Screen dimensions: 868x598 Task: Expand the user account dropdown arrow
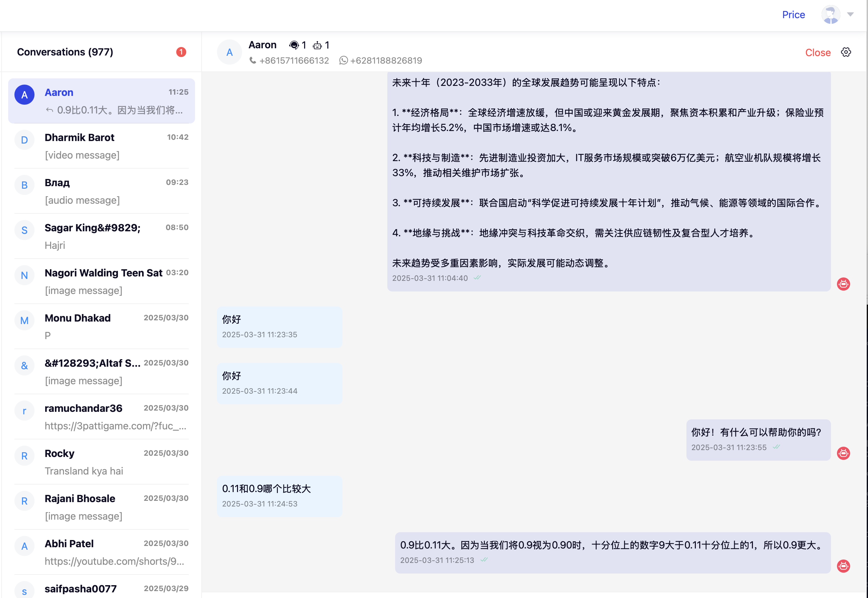[x=850, y=14]
